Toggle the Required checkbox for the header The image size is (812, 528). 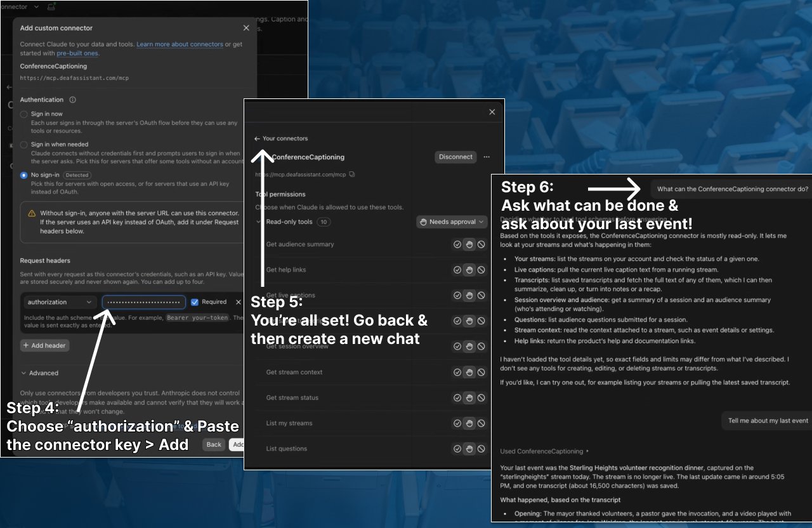195,302
